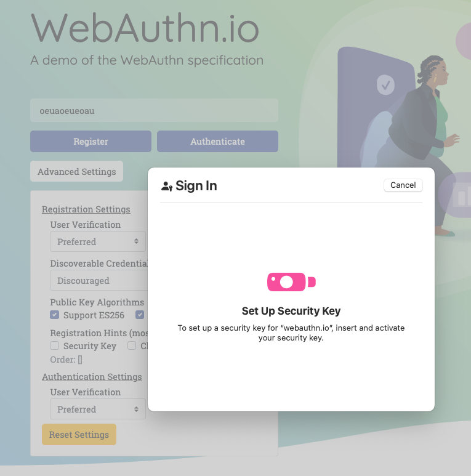Toggle the second public key algorithm checkbox
This screenshot has width=471, height=476.
click(x=140, y=315)
